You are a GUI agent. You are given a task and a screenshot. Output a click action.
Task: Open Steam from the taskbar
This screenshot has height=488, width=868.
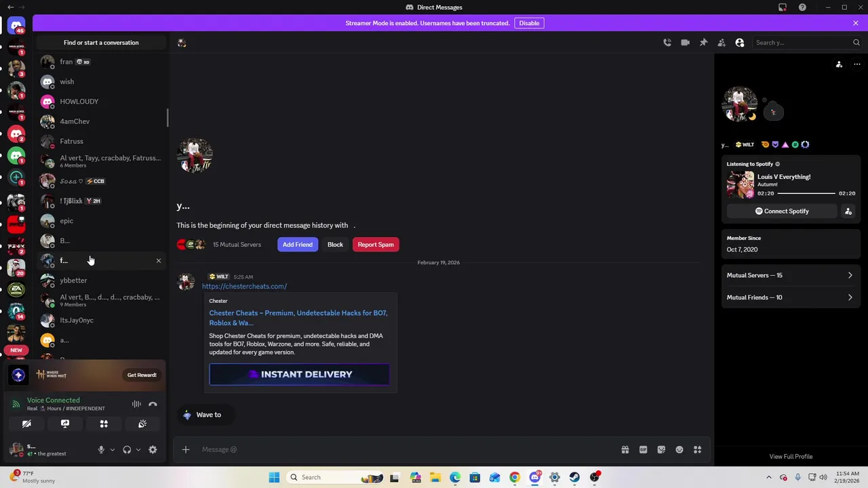[x=574, y=477]
